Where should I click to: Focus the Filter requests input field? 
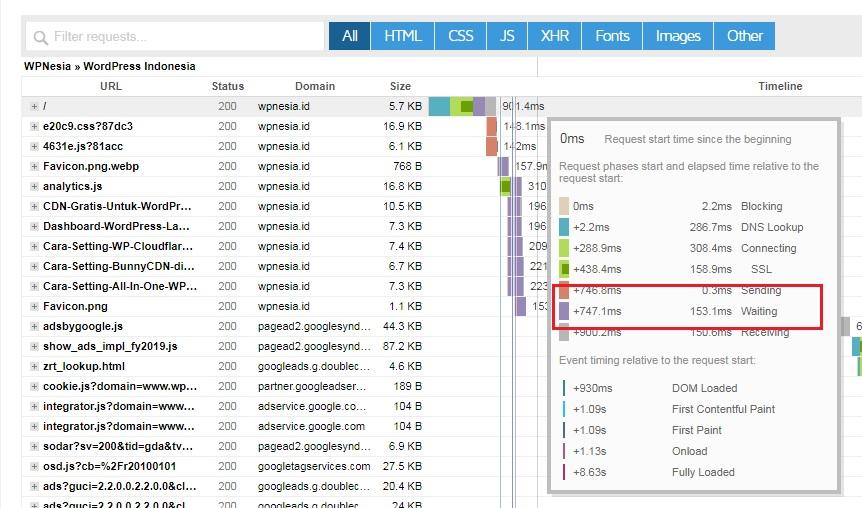[x=175, y=36]
